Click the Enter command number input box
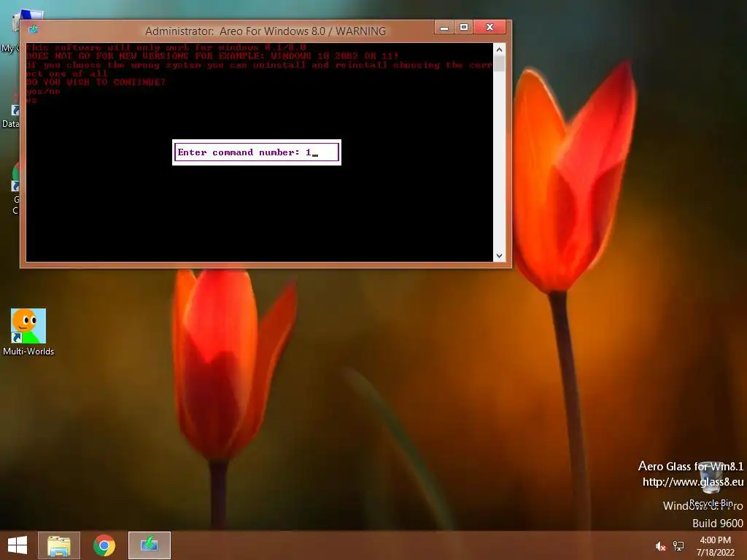 tap(257, 152)
